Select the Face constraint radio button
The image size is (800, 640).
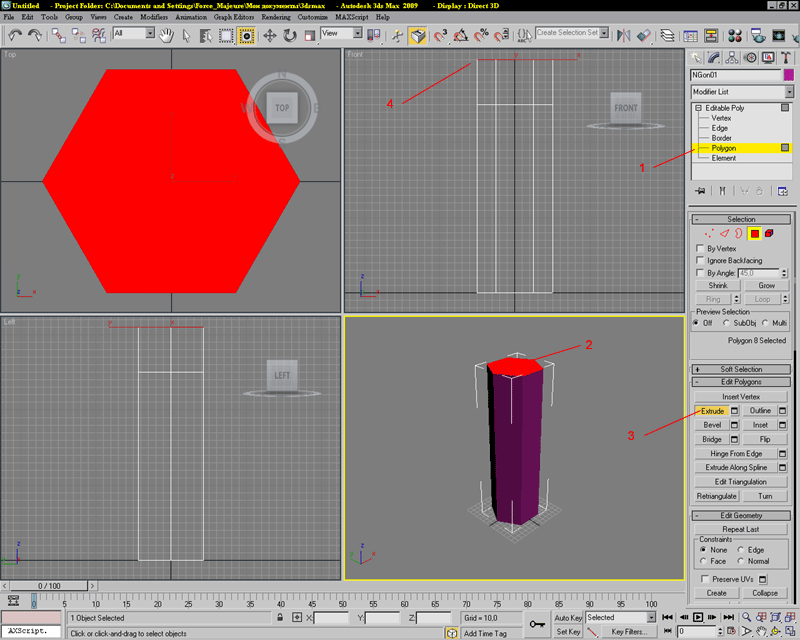point(704,561)
